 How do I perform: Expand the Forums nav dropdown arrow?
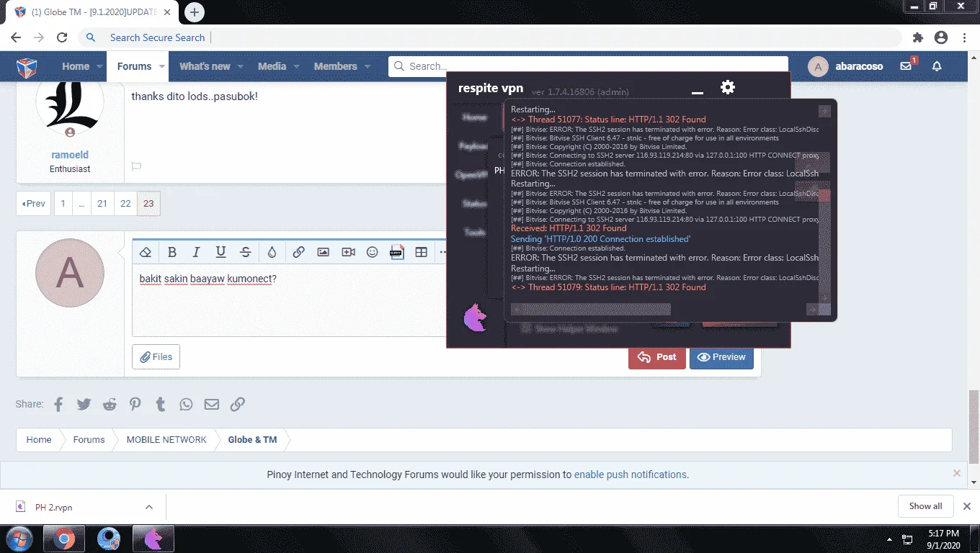click(162, 66)
